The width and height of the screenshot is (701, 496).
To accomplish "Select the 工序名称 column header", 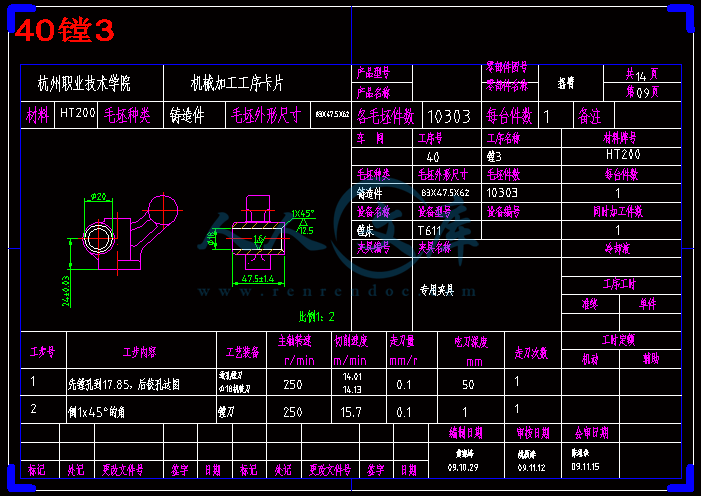I will point(503,139).
